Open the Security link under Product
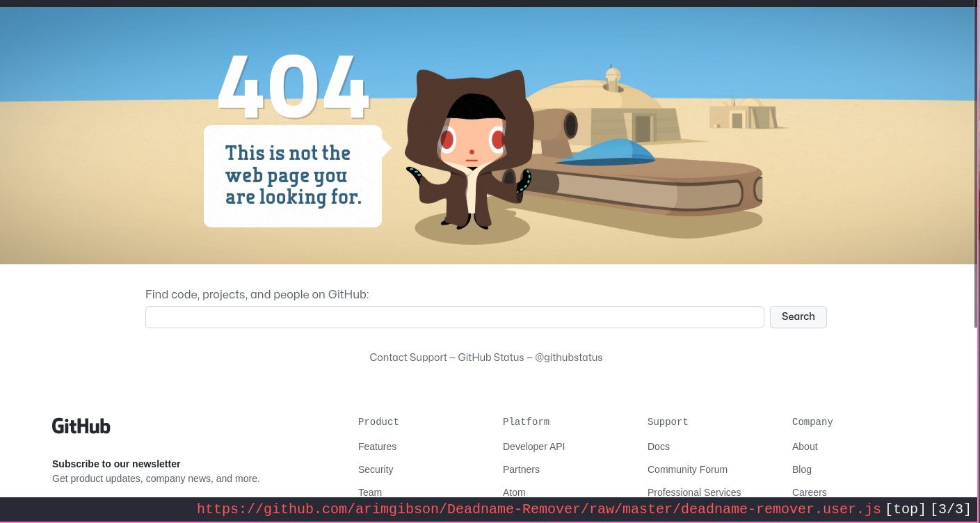 pos(376,469)
